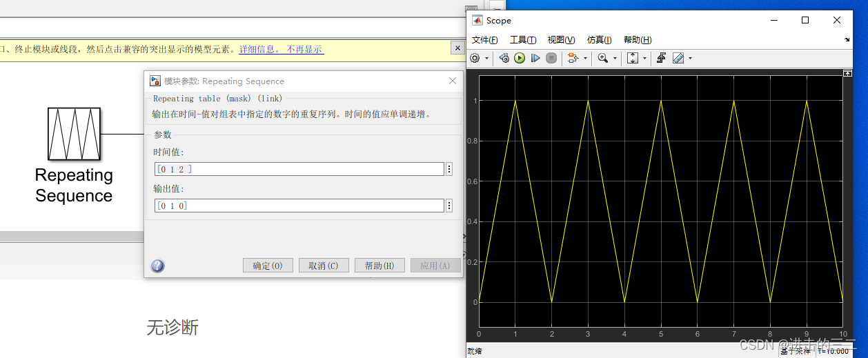The image size is (868, 358).
Task: Click the stop simulation button in Scope
Action: coord(551,59)
